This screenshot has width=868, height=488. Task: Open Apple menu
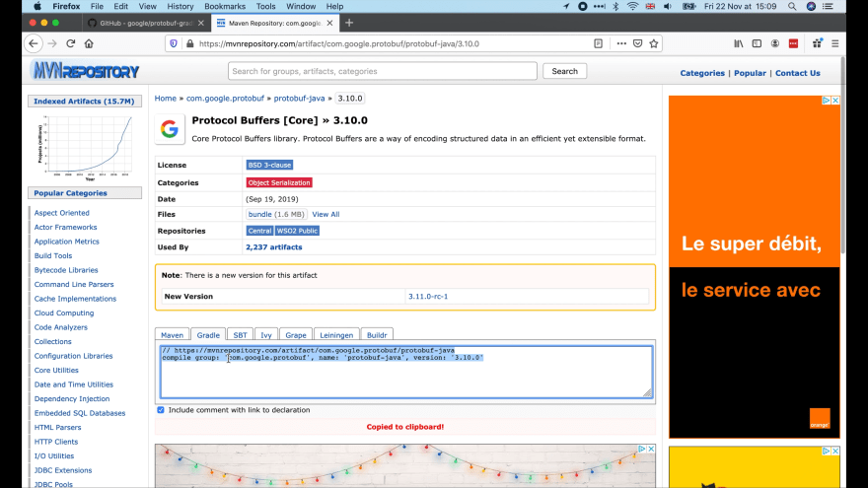pyautogui.click(x=37, y=6)
